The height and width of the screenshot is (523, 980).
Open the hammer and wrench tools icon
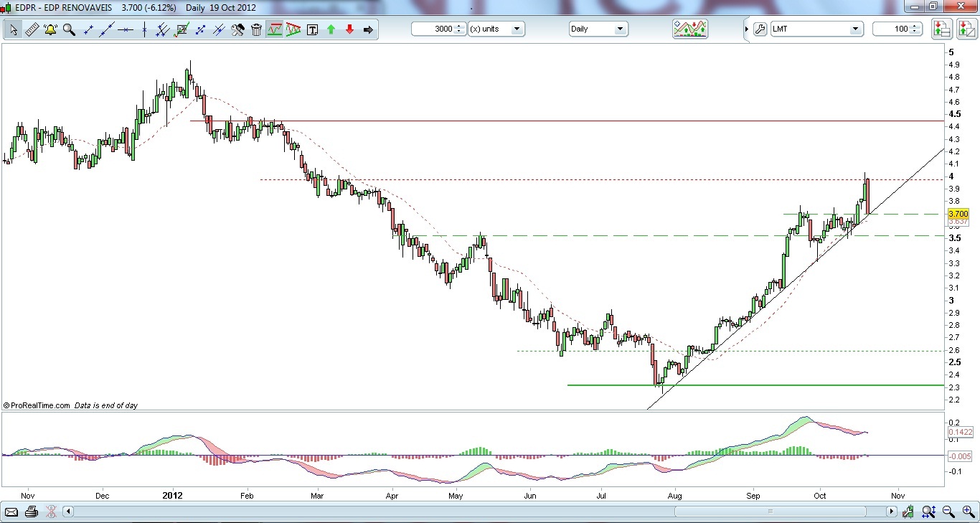[x=237, y=29]
